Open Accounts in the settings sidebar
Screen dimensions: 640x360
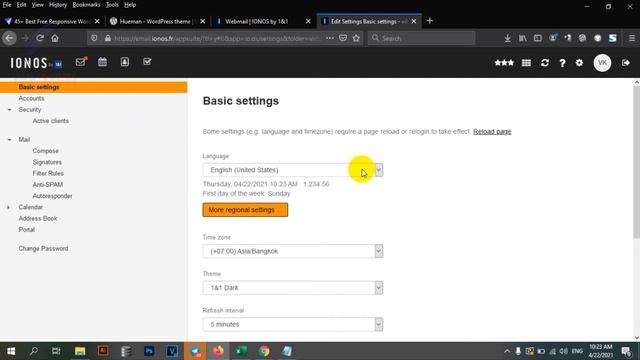pos(31,98)
